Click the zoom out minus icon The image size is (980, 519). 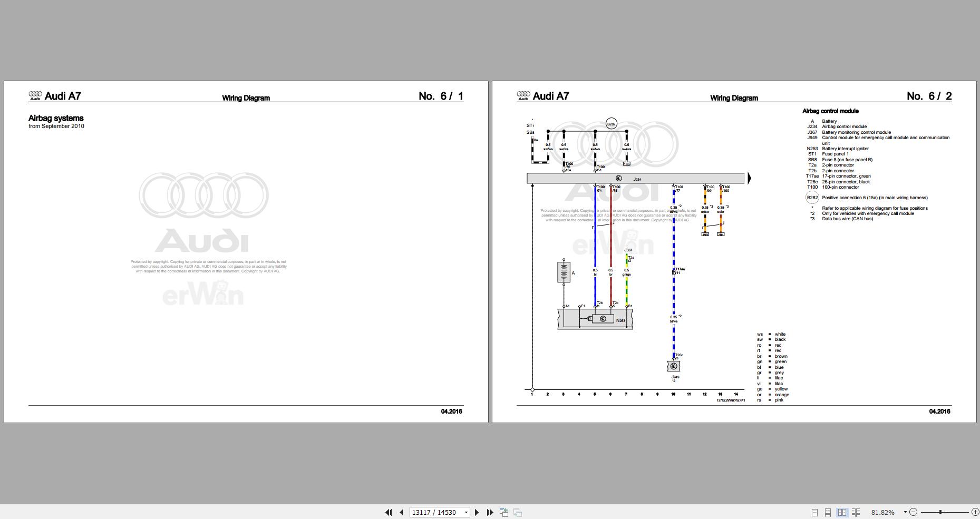pos(913,512)
